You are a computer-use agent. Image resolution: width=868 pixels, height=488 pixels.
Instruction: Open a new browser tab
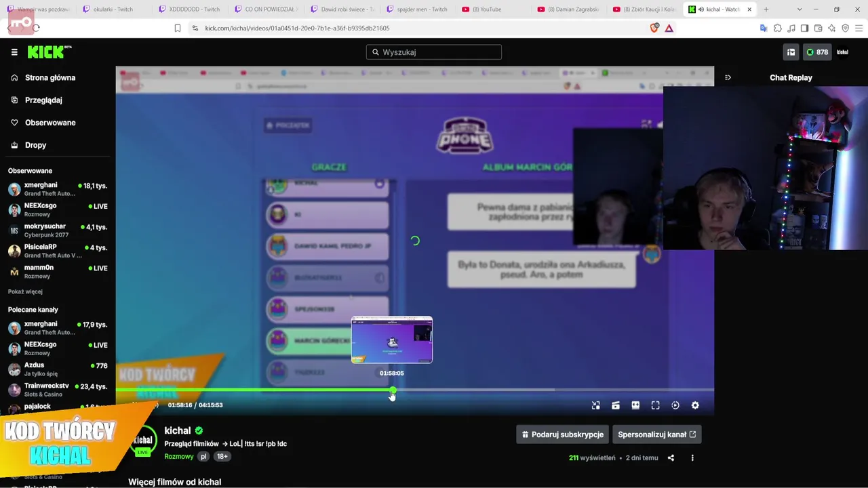766,9
